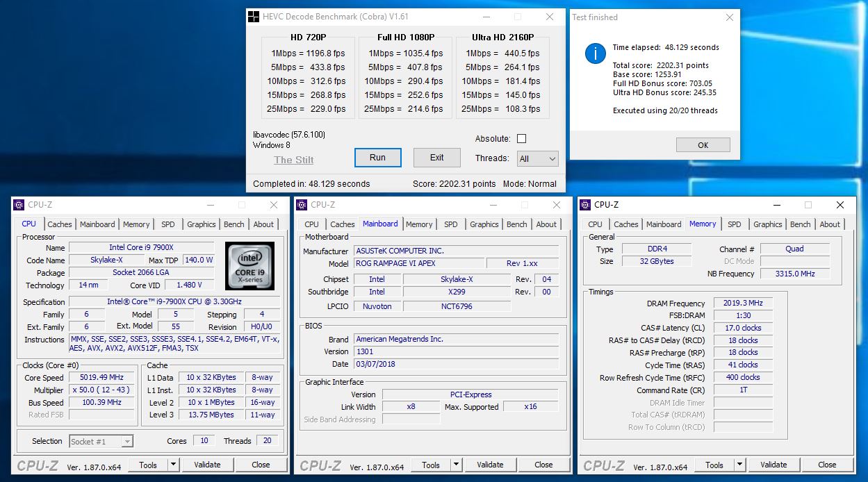Click the info icon in Test finished dialog
Viewport: 868px width, 482px height.
point(595,53)
